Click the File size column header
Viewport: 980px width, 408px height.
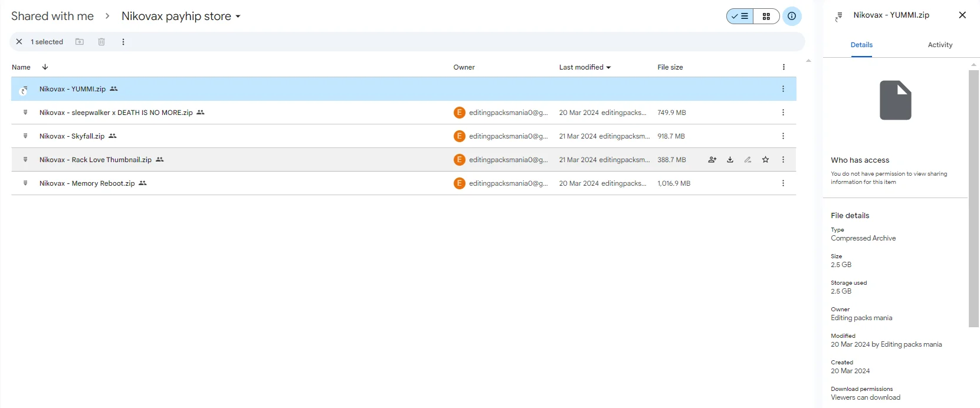[x=670, y=67]
